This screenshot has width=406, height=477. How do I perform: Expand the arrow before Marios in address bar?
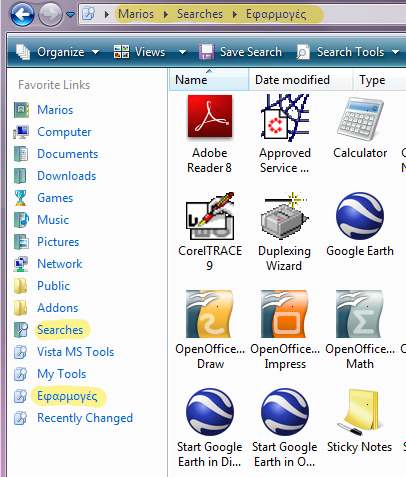coord(107,14)
